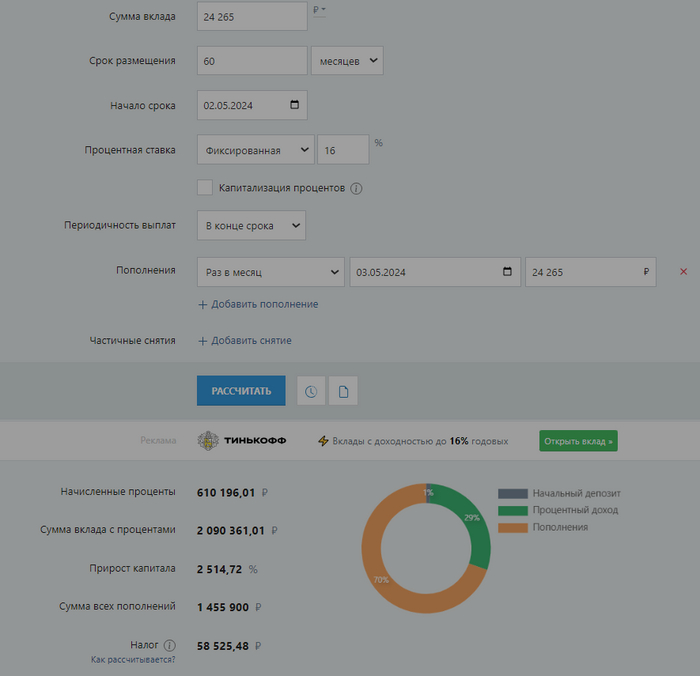Click tax value 58 525,48
The height and width of the screenshot is (676, 700).
click(223, 646)
